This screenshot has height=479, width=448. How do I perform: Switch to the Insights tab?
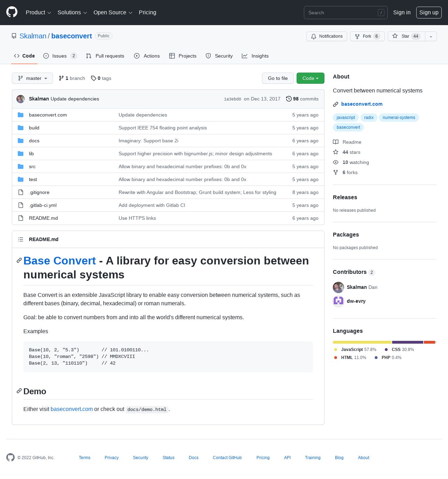(255, 56)
